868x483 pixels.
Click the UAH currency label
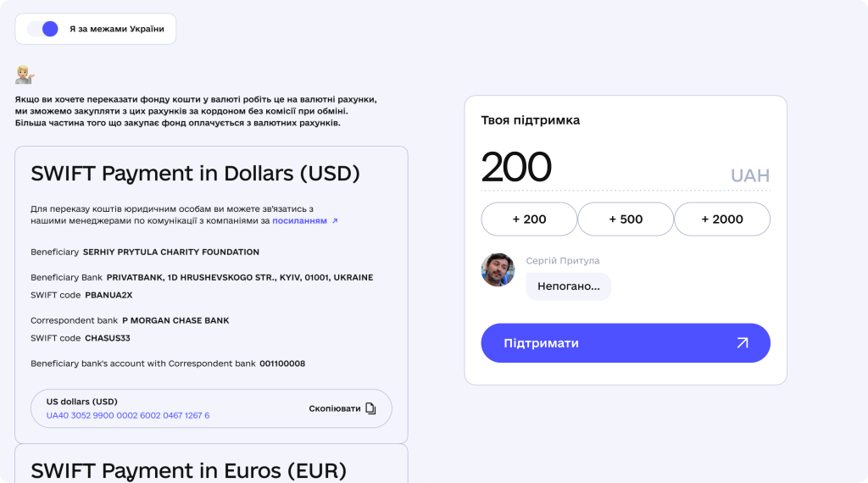[750, 175]
